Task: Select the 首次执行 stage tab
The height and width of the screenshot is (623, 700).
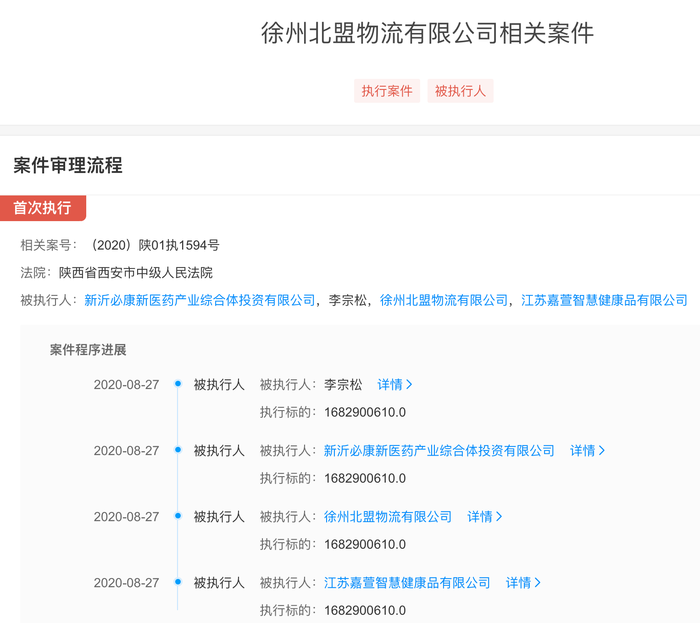Action: (43, 208)
